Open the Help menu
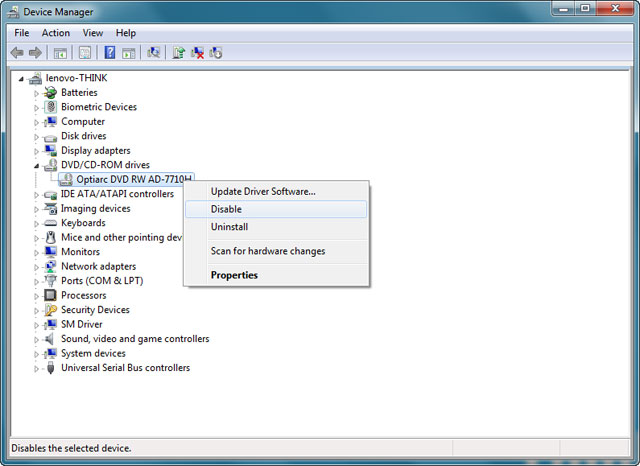 126,33
